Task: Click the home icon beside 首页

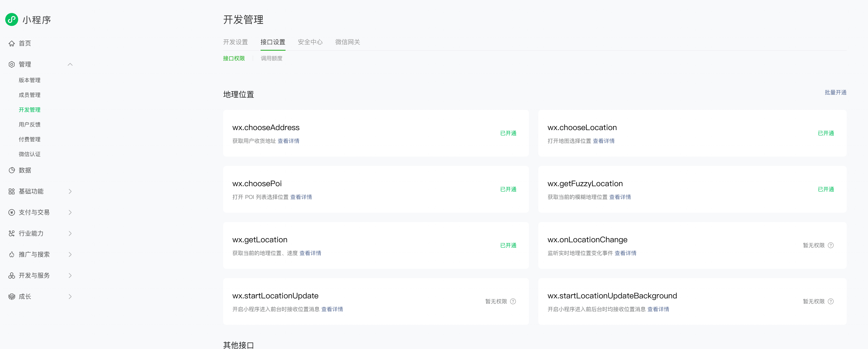Action: pyautogui.click(x=12, y=43)
